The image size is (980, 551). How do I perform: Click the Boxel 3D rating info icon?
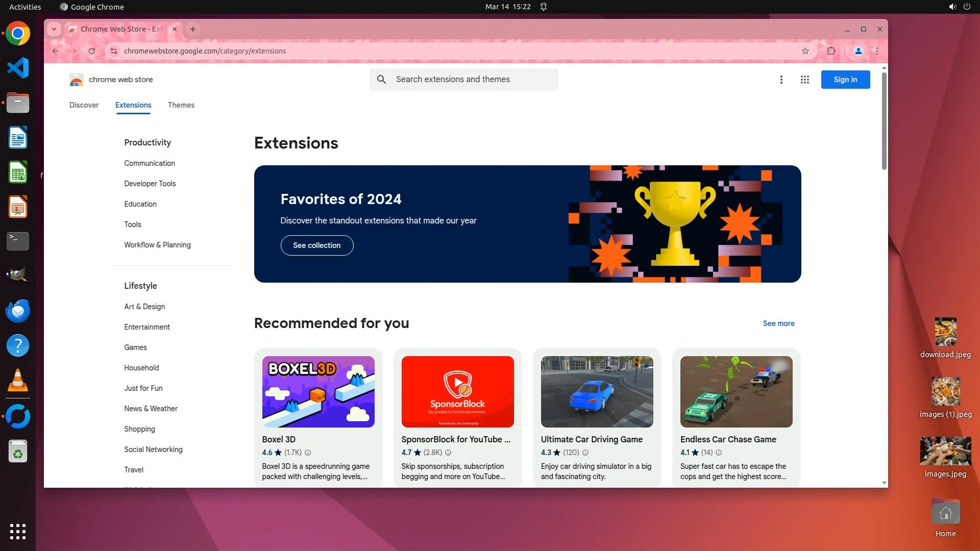[x=308, y=453]
